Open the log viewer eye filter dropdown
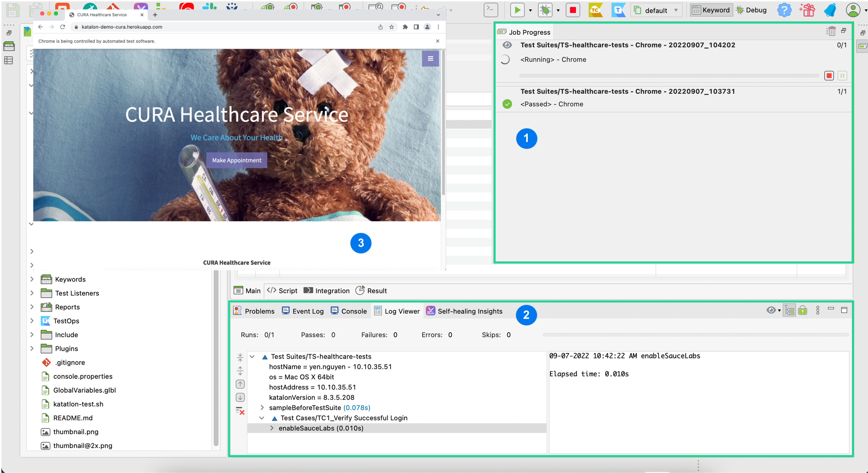The image size is (868, 473). point(774,310)
